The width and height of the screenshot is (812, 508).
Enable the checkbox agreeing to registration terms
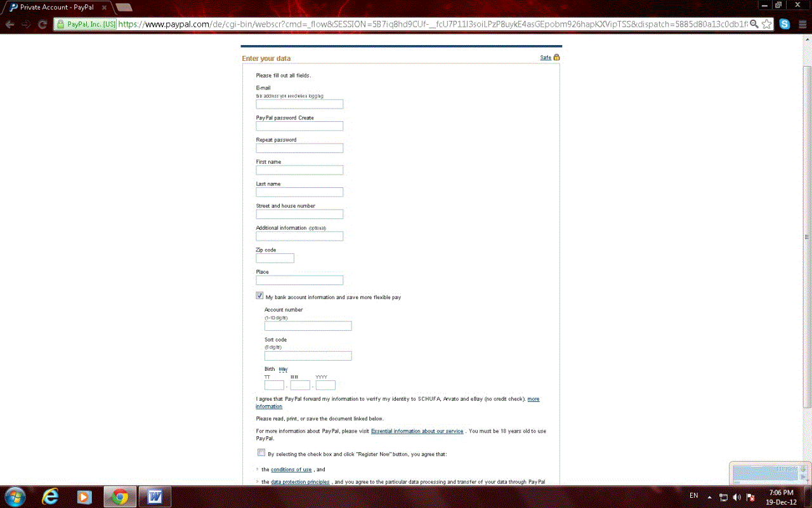[261, 452]
